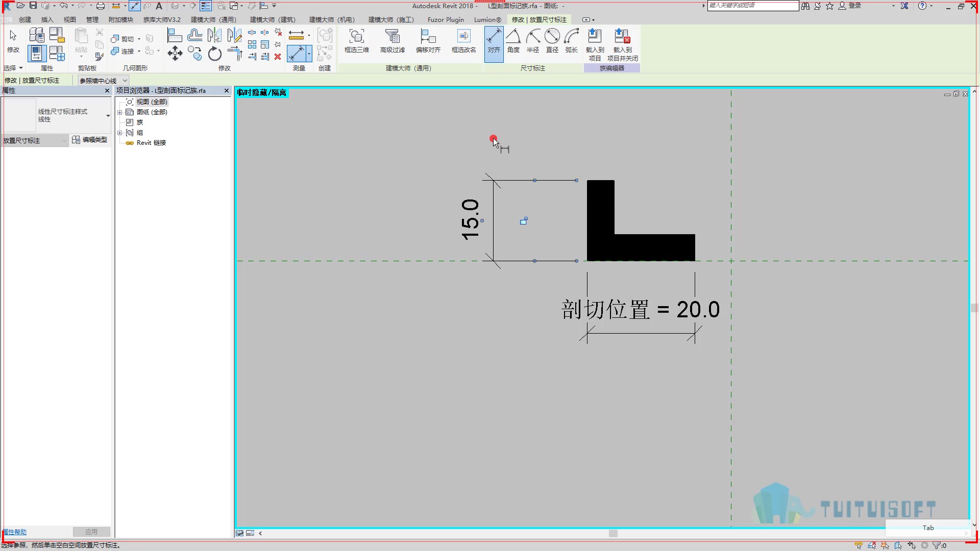Click the Save icon in quick access toolbar
980x551 pixels.
33,6
